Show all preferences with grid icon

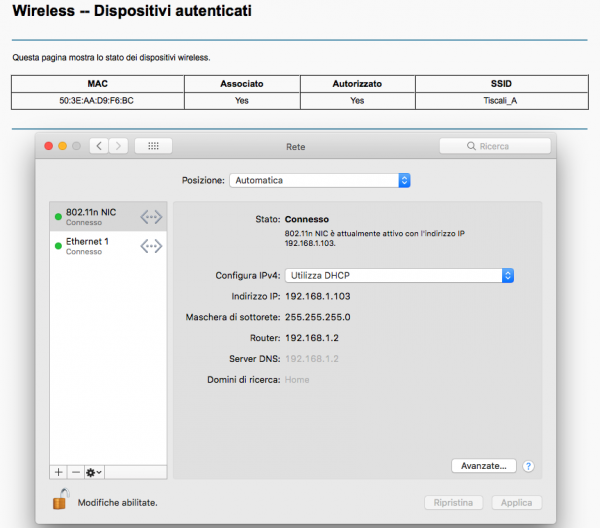(153, 146)
